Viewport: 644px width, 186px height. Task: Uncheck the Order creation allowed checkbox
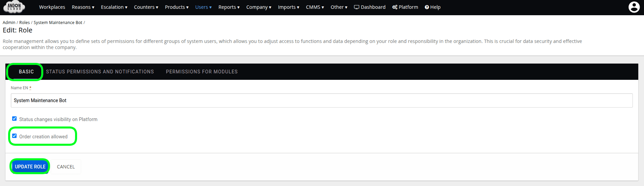click(14, 136)
